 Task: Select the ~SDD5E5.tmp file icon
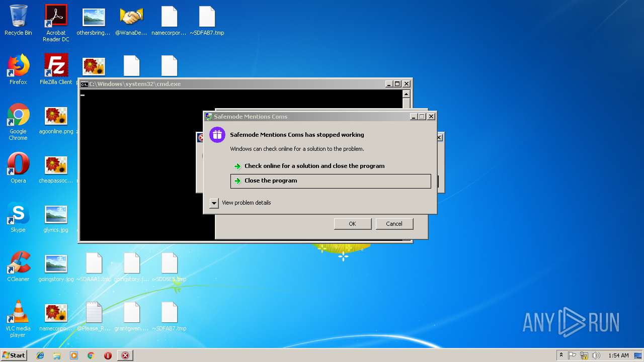tap(169, 267)
